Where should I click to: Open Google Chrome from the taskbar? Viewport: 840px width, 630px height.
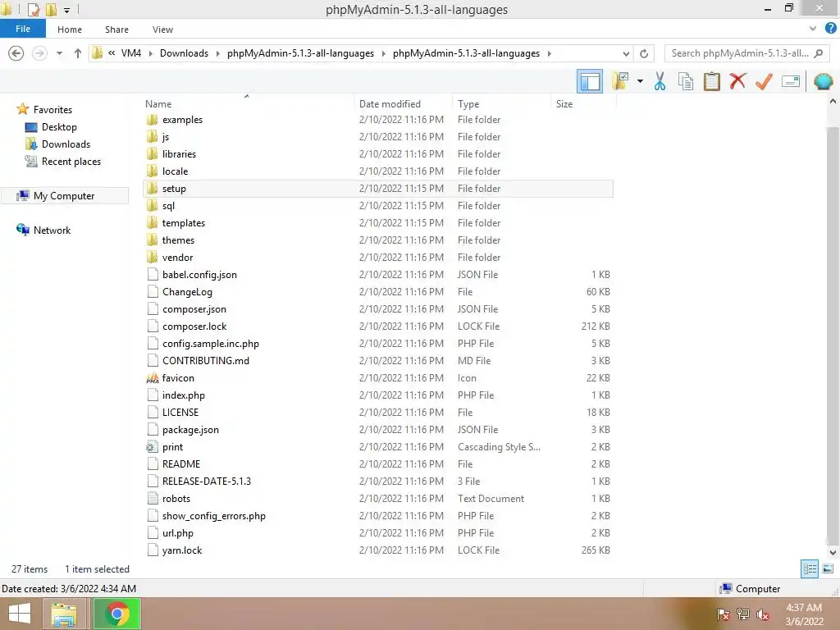tap(117, 614)
